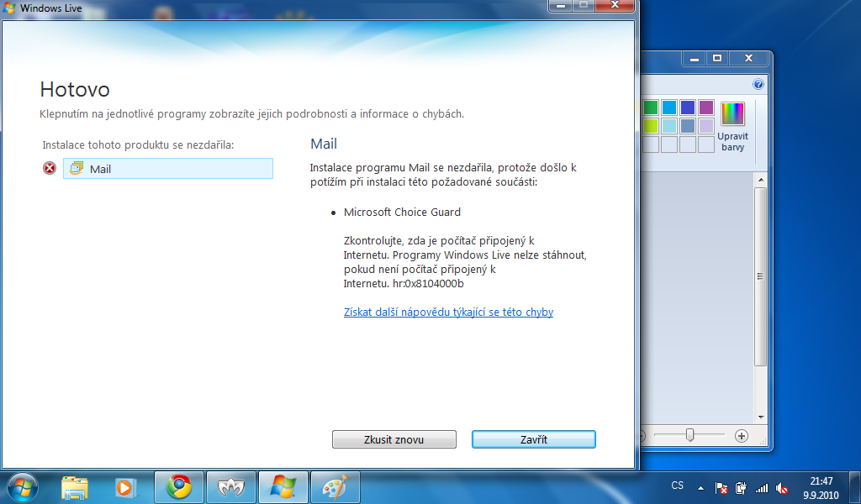Click the CS language indicator
This screenshot has width=861, height=504.
click(678, 486)
